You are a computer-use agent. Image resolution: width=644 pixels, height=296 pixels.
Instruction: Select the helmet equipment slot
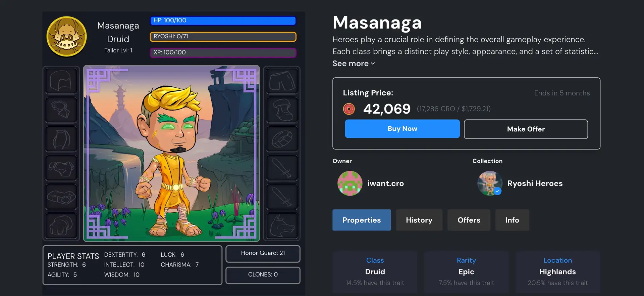point(61,81)
